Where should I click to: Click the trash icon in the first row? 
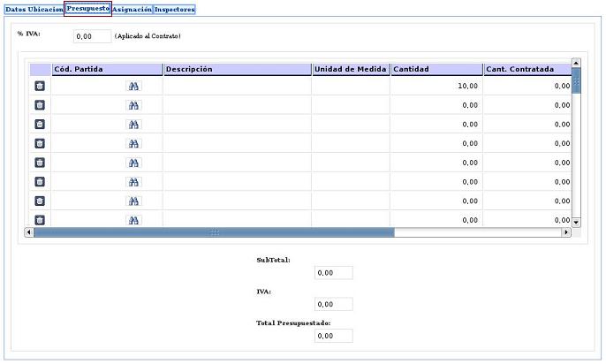coord(40,87)
